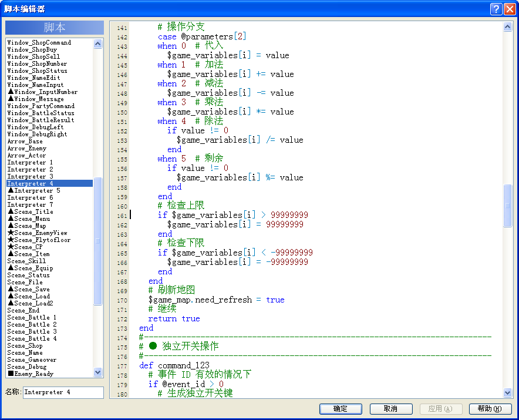This screenshot has width=519, height=420.
Task: Click the code editor scrollbar up arrow
Action: [x=507, y=27]
